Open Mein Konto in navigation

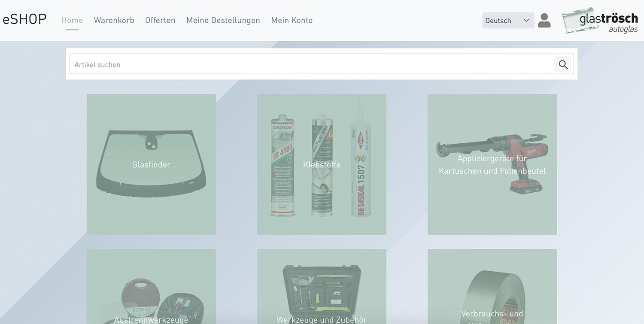point(292,20)
